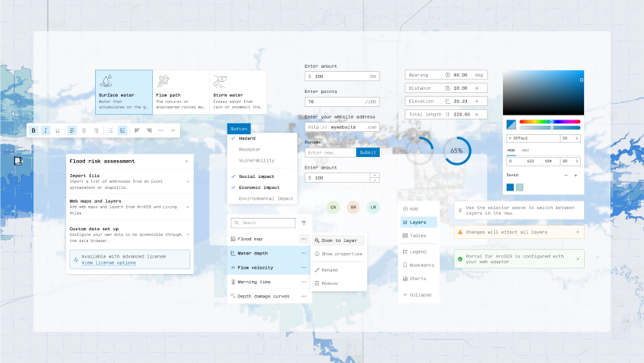Collapse the Custom data set up section
Viewport: 644px width, 363px height.
click(x=188, y=235)
